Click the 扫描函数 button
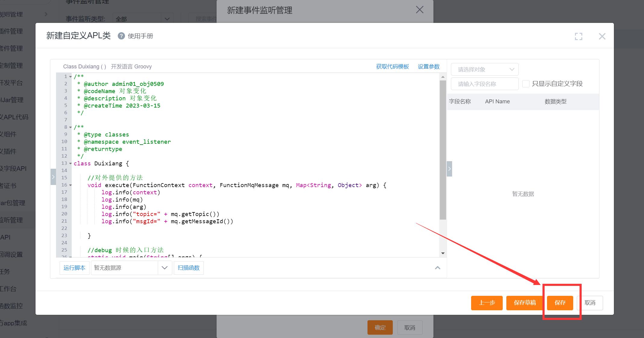Screen dimensions: 644x338 189,268
